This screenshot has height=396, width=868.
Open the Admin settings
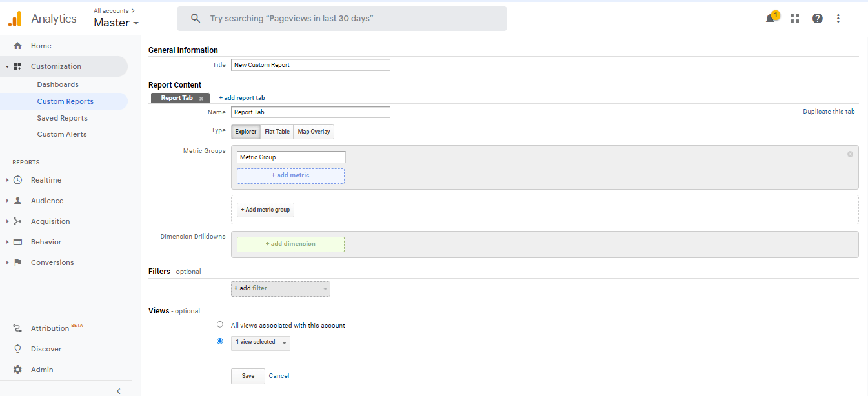coord(42,369)
